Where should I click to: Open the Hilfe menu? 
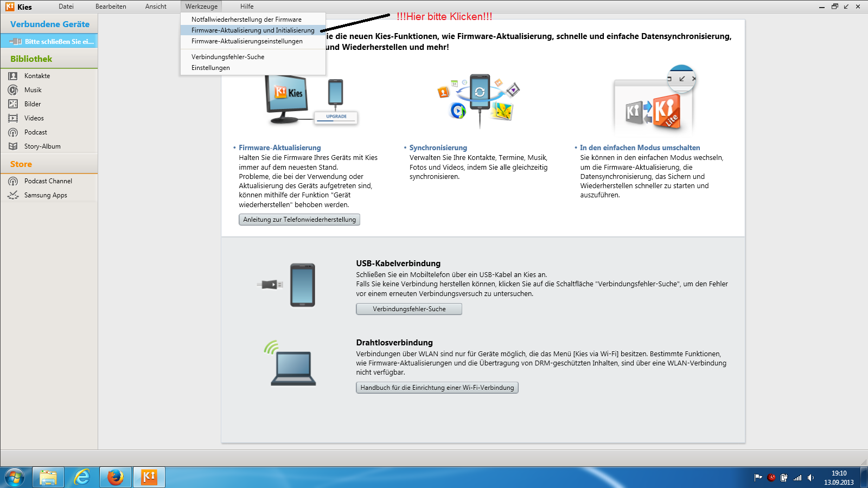[x=247, y=7]
